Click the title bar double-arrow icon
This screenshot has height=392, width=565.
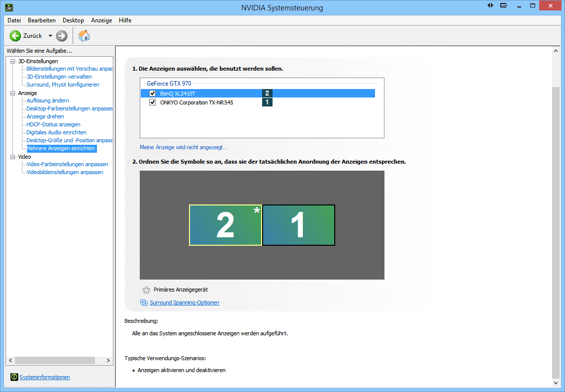pos(490,5)
